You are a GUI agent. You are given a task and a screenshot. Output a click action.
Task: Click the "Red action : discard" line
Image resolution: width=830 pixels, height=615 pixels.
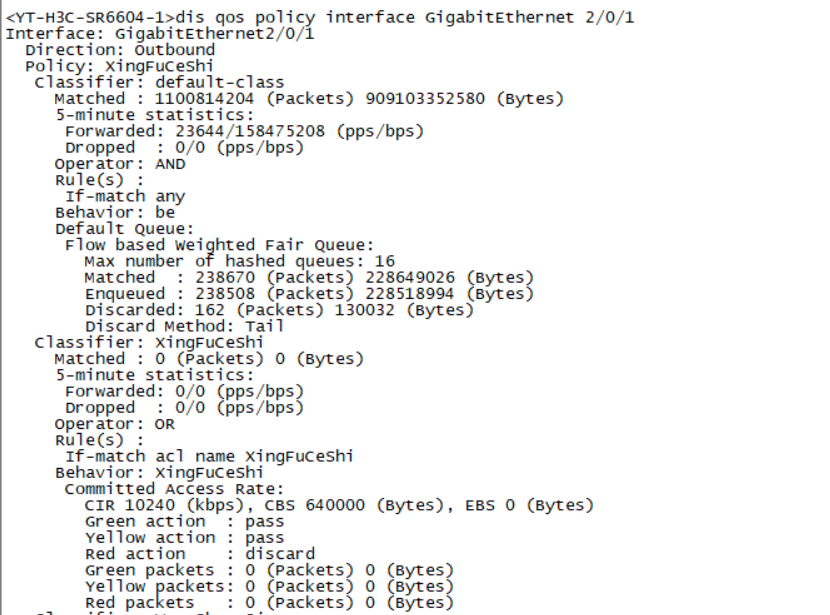199,554
